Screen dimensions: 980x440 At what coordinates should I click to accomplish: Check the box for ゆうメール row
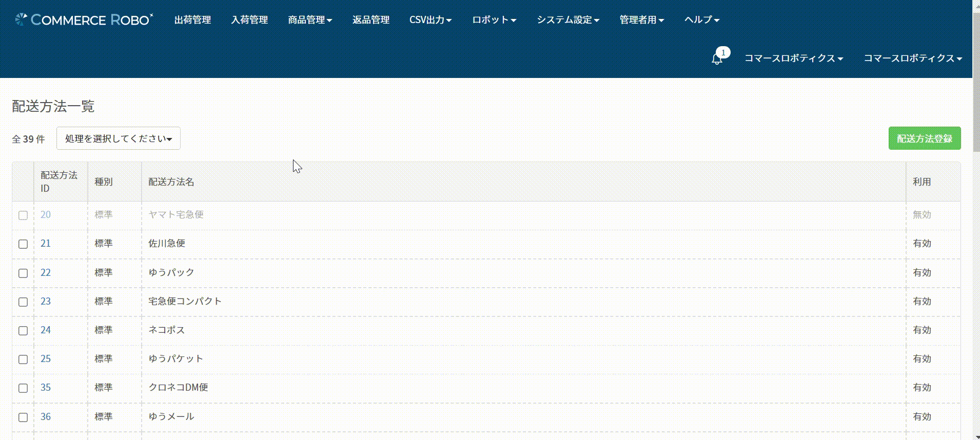point(23,417)
